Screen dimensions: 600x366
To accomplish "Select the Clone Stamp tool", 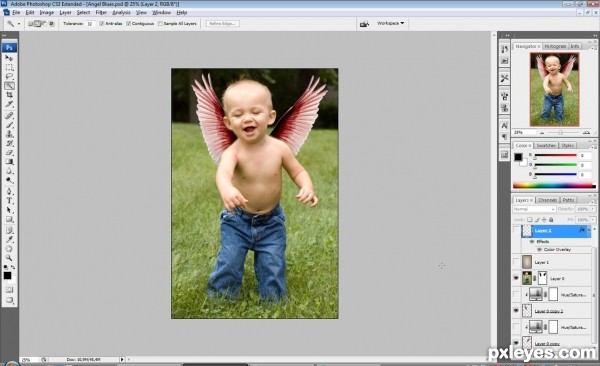I will pyautogui.click(x=9, y=134).
